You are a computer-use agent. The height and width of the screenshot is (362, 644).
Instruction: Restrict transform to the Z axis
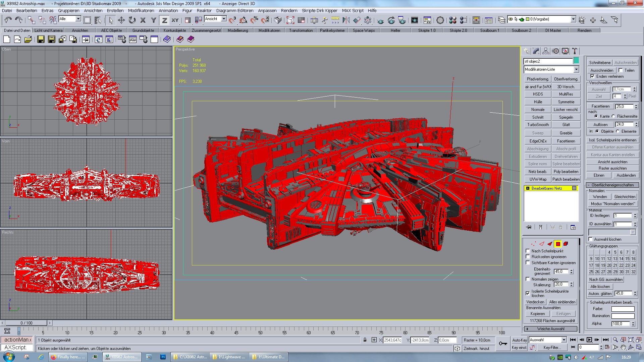(164, 20)
